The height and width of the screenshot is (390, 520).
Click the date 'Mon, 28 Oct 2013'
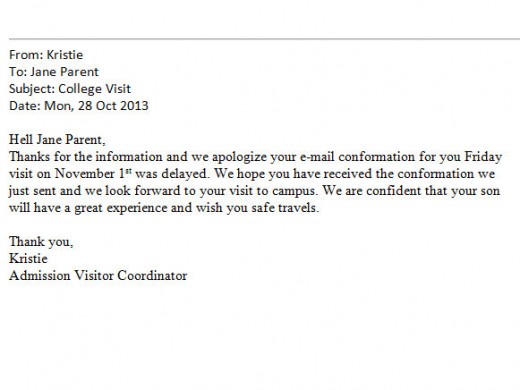point(96,106)
